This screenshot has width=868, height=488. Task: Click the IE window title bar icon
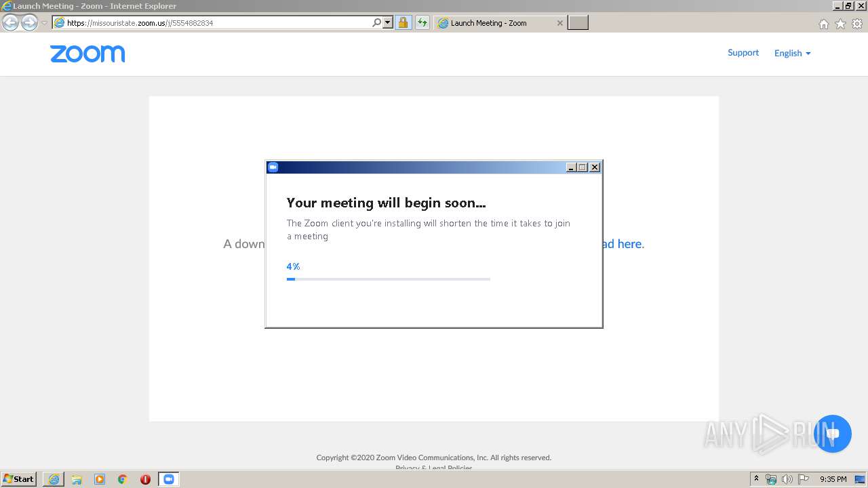point(7,6)
